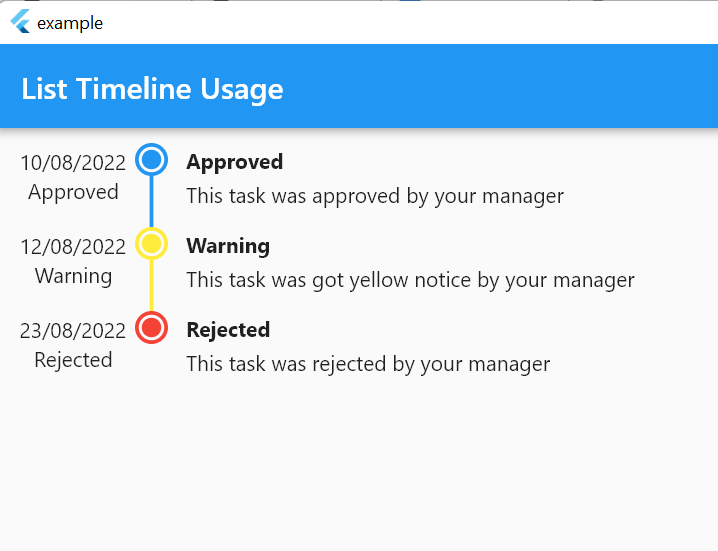Click the bold Approved heading

[234, 162]
